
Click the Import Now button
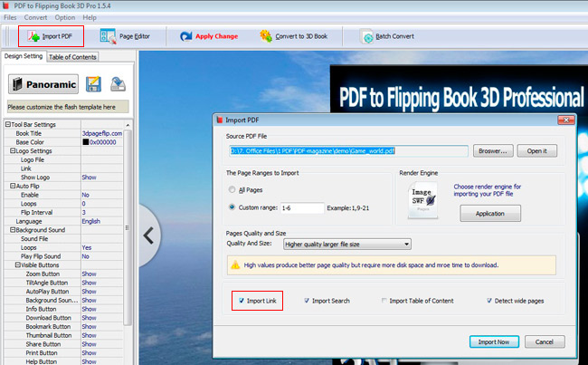coord(494,341)
